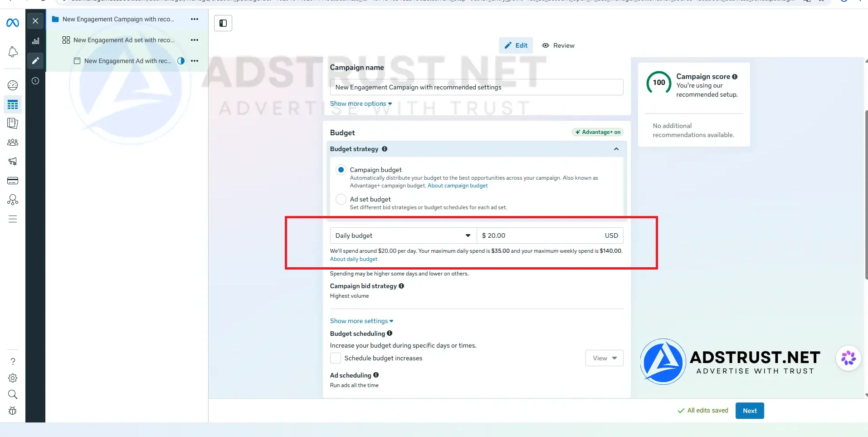Open the bar chart insights icon

(35, 41)
